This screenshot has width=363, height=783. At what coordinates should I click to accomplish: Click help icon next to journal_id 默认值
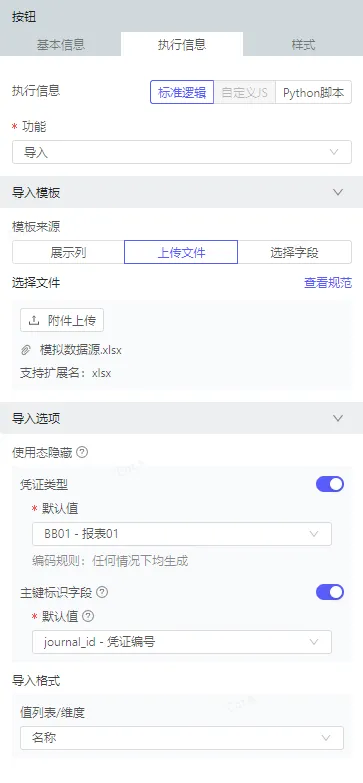click(88, 617)
